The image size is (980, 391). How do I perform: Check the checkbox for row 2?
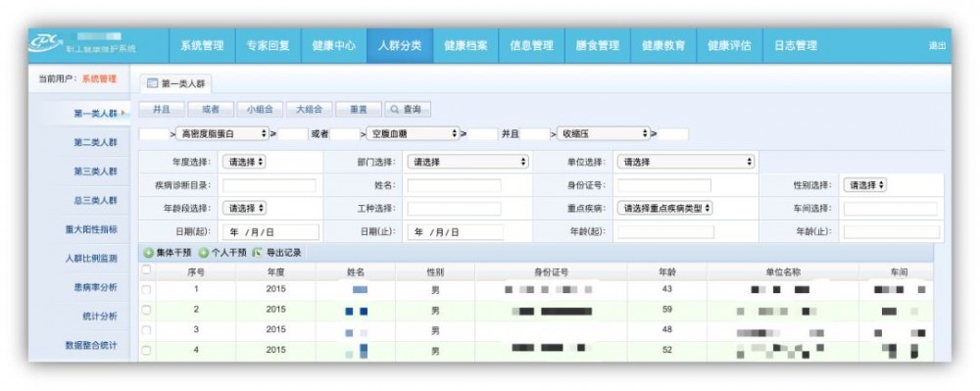(146, 310)
